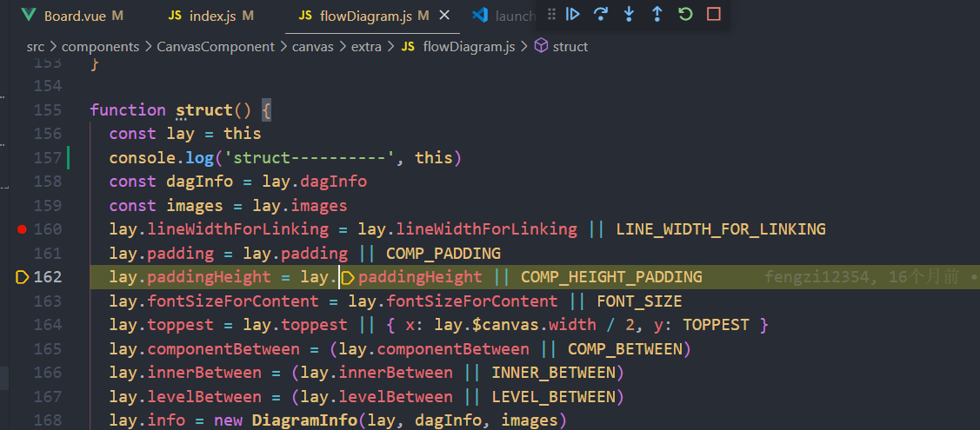Grab the debug toolbar drag handle
This screenshot has width=980, height=430.
(x=550, y=14)
